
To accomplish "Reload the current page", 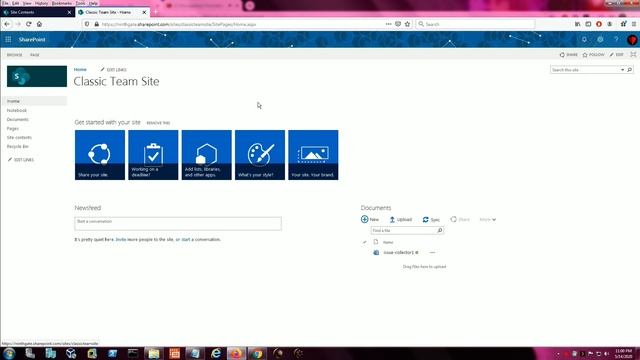I will coord(29,24).
